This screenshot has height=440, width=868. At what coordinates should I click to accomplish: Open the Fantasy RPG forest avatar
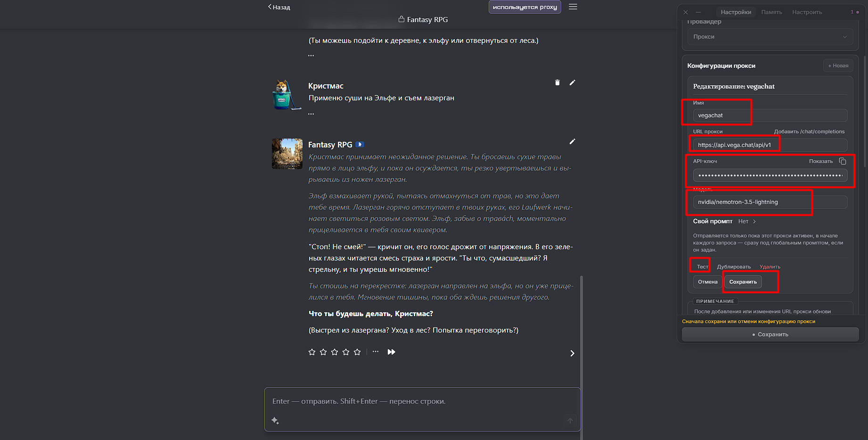pyautogui.click(x=287, y=154)
